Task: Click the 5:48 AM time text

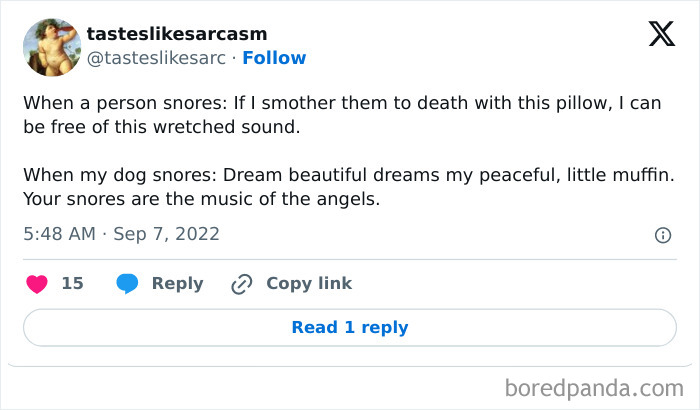Action: point(59,235)
